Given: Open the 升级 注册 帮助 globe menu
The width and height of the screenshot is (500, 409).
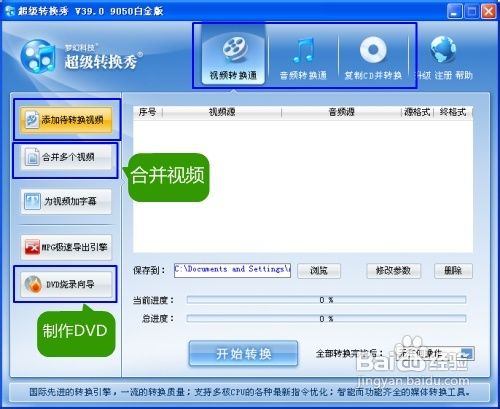Looking at the screenshot, I should [445, 58].
